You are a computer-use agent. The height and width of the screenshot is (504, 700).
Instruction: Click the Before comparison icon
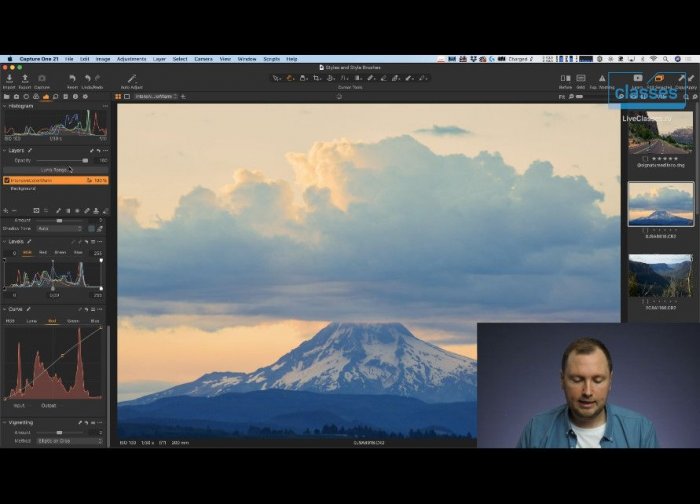(x=566, y=78)
